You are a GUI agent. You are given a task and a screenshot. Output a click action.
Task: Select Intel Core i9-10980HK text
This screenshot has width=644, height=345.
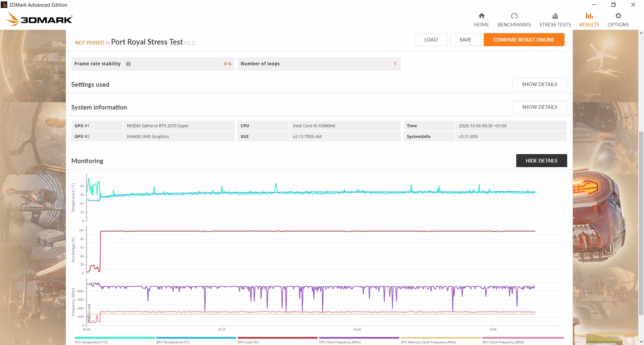(x=314, y=126)
